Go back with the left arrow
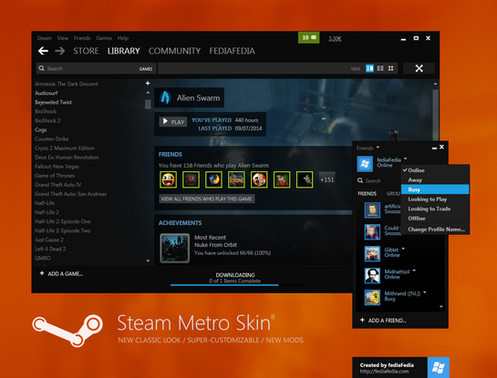Screen dimensions: 497x378 coord(43,51)
